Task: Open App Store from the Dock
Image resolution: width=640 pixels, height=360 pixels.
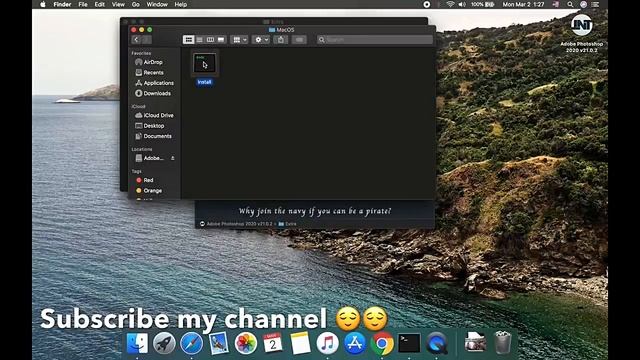Action: coord(355,343)
